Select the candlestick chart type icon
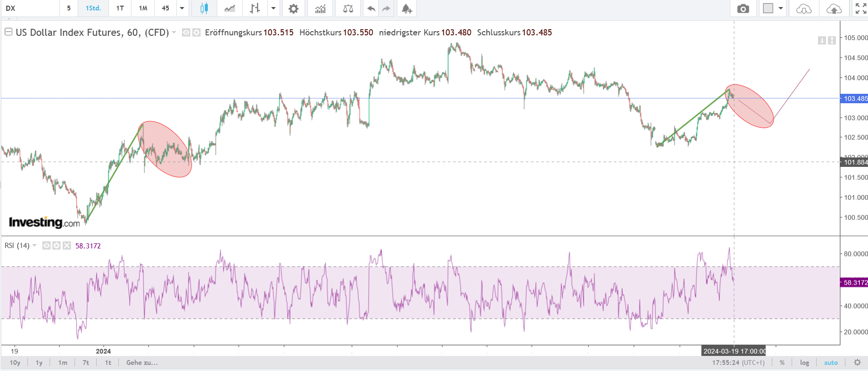868x371 pixels. tap(204, 8)
